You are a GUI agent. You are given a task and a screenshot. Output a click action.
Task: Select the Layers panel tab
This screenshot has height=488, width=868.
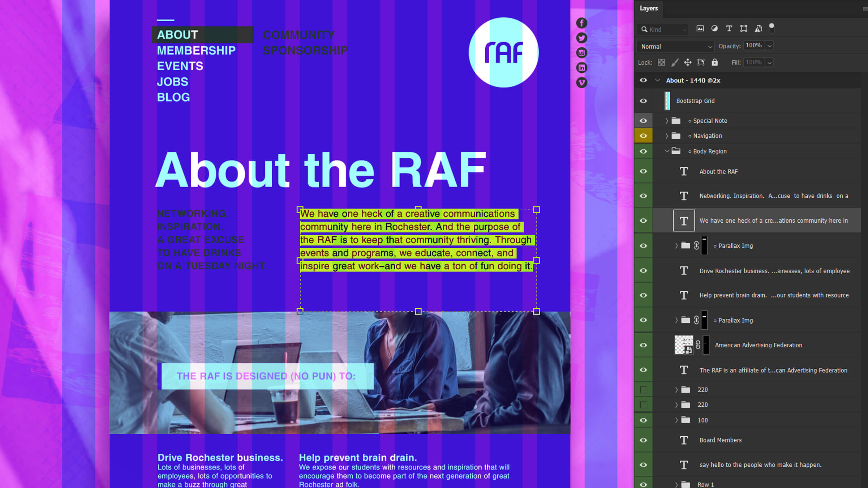click(x=649, y=8)
